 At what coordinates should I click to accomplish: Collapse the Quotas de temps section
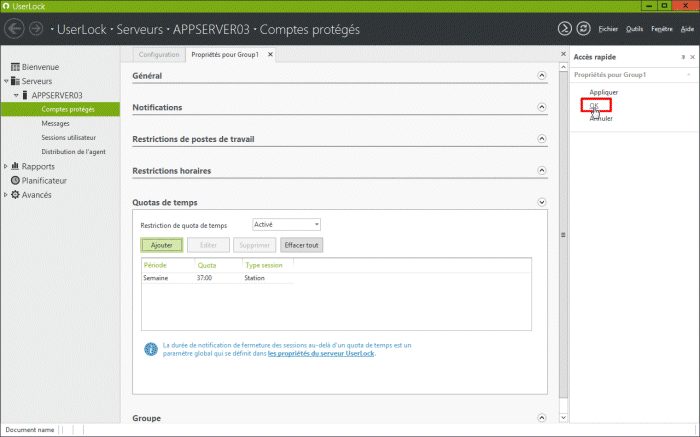tap(542, 202)
